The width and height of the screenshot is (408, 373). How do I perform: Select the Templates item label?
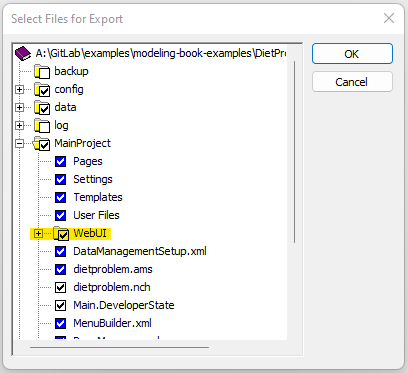point(98,197)
